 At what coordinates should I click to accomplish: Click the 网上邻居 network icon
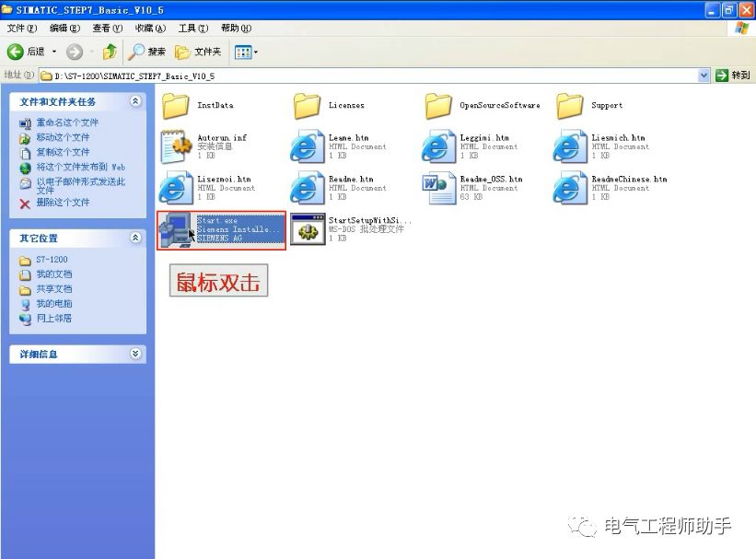coord(25,319)
